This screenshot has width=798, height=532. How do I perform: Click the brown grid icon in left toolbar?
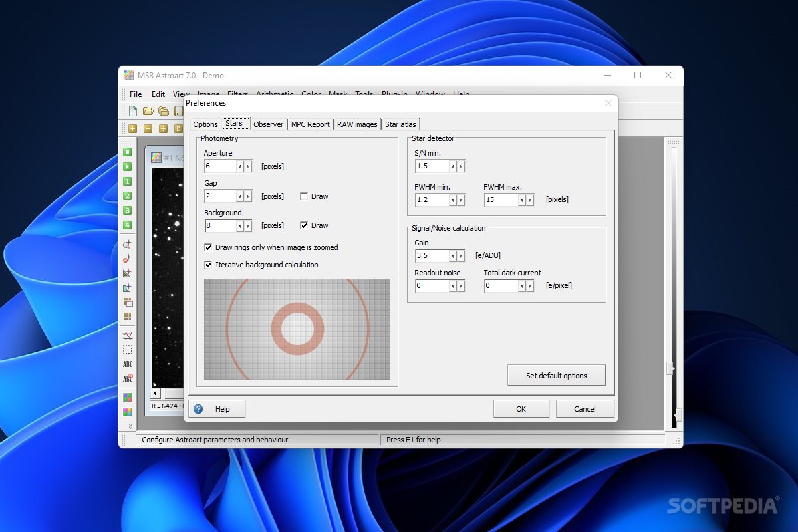click(127, 317)
